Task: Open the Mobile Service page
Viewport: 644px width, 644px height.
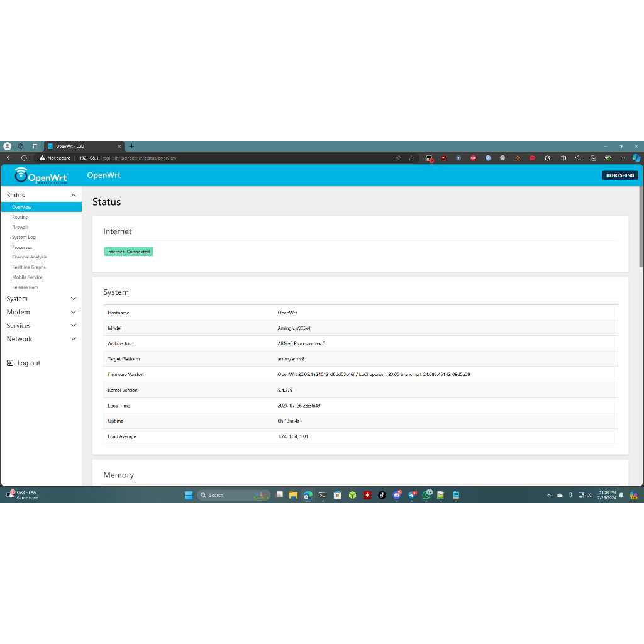Action: (27, 277)
